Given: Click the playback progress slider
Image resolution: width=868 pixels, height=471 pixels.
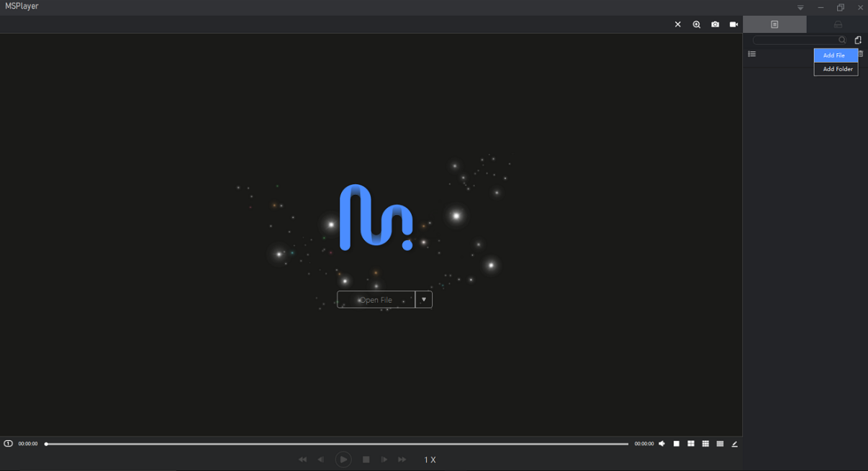Looking at the screenshot, I should [x=337, y=444].
